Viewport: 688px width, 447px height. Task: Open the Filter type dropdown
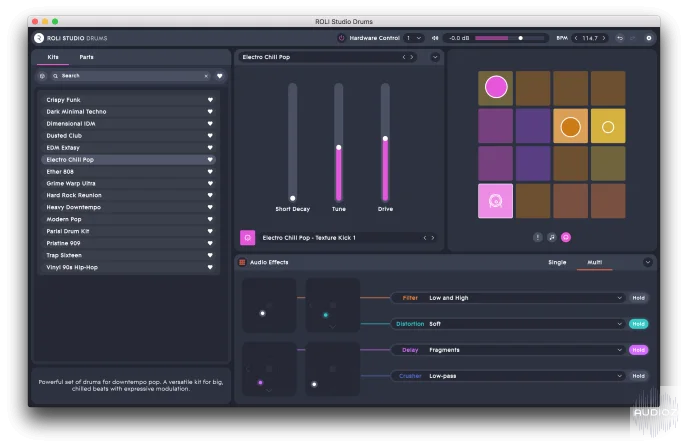pyautogui.click(x=508, y=298)
